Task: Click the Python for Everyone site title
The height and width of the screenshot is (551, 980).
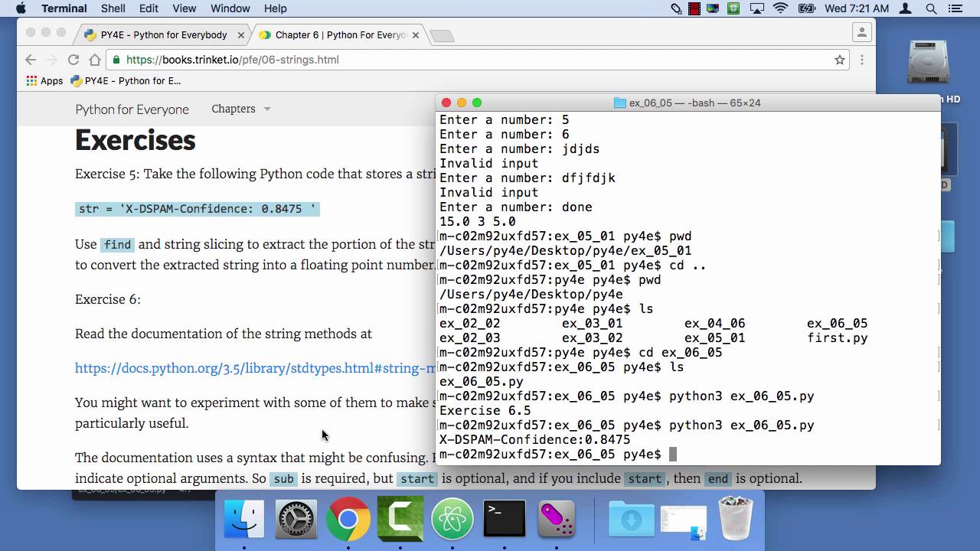Action: (x=132, y=109)
